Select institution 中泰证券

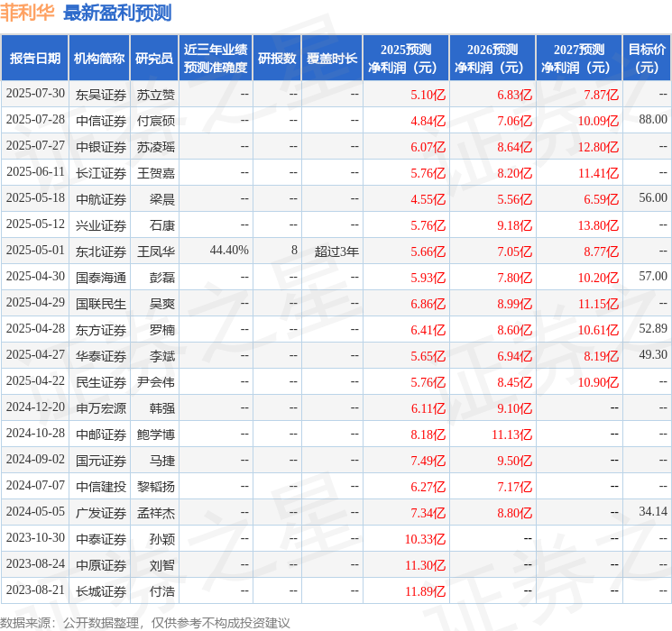tap(101, 539)
